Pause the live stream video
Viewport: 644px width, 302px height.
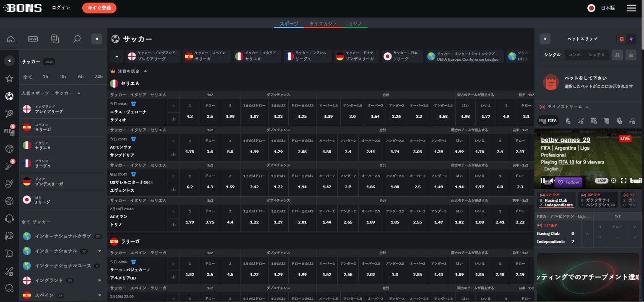point(542,181)
